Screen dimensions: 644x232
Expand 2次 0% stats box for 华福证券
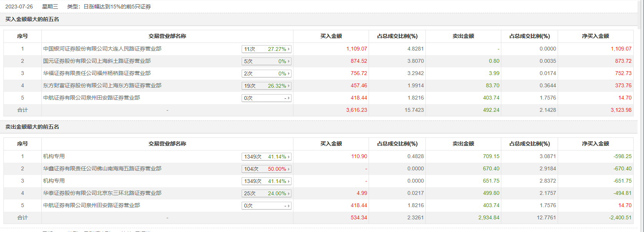pyautogui.click(x=267, y=74)
